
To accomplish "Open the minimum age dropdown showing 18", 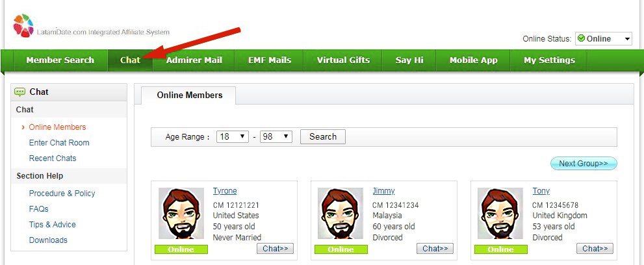I will point(233,136).
